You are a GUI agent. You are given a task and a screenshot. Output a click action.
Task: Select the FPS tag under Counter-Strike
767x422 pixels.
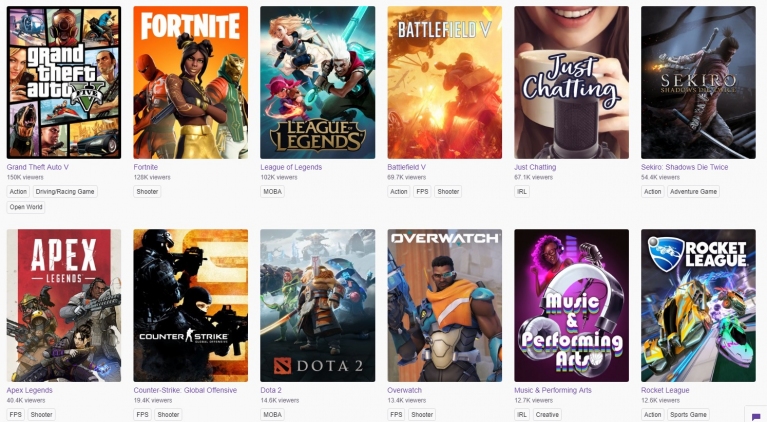tap(142, 415)
